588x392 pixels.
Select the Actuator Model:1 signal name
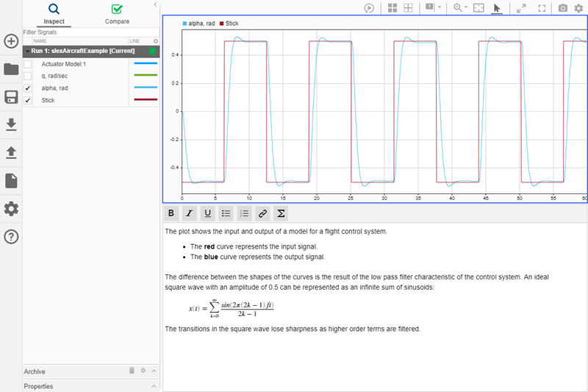(64, 64)
